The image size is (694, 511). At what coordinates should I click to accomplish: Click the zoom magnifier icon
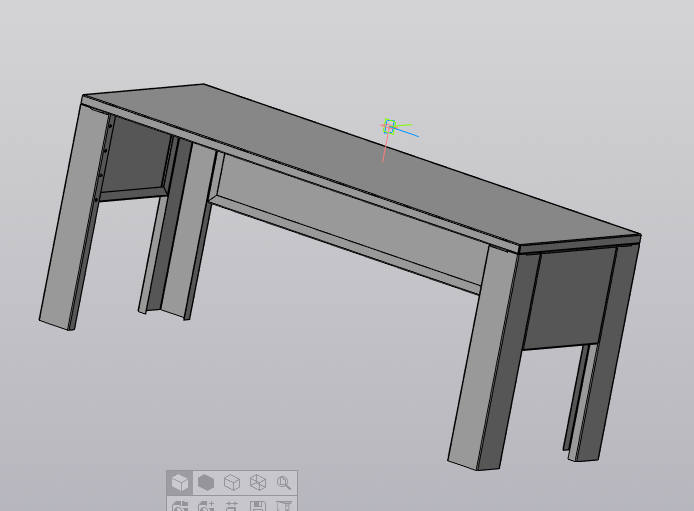284,483
